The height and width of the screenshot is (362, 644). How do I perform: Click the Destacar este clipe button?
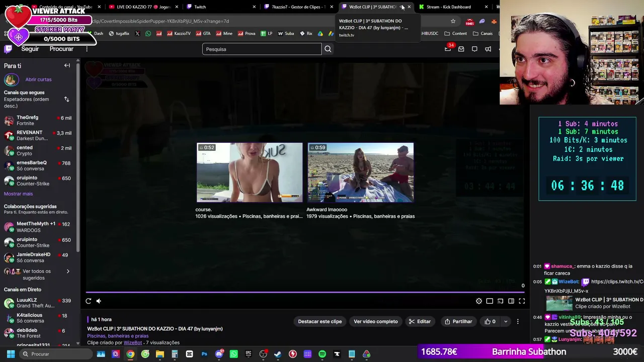(320, 321)
